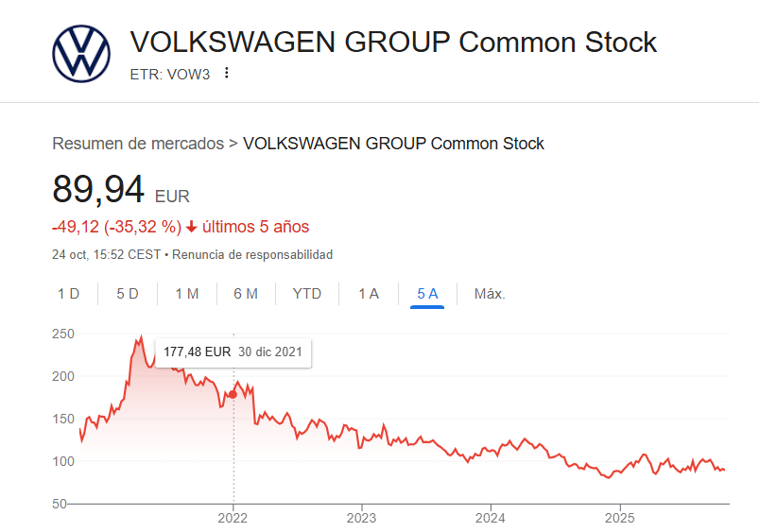Click the 89,94 EUR current price
The image size is (759, 532).
(x=98, y=189)
